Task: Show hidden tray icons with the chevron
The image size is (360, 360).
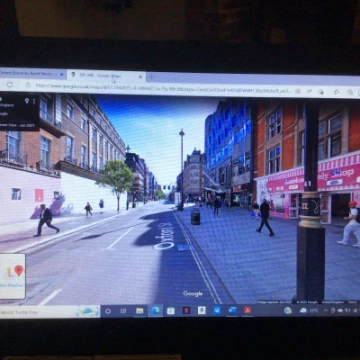Action: pyautogui.click(x=326, y=310)
